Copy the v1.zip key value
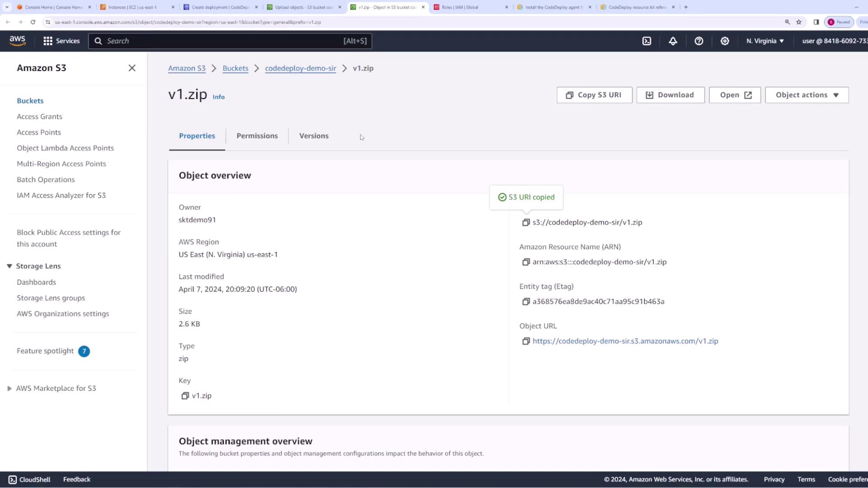Screen dimensions: 868x488 click(185, 396)
